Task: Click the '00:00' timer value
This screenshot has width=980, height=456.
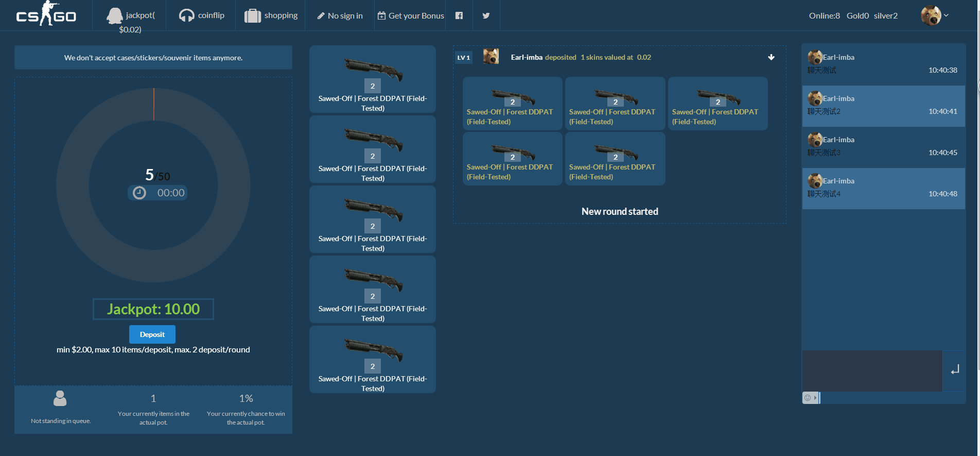Action: click(171, 193)
